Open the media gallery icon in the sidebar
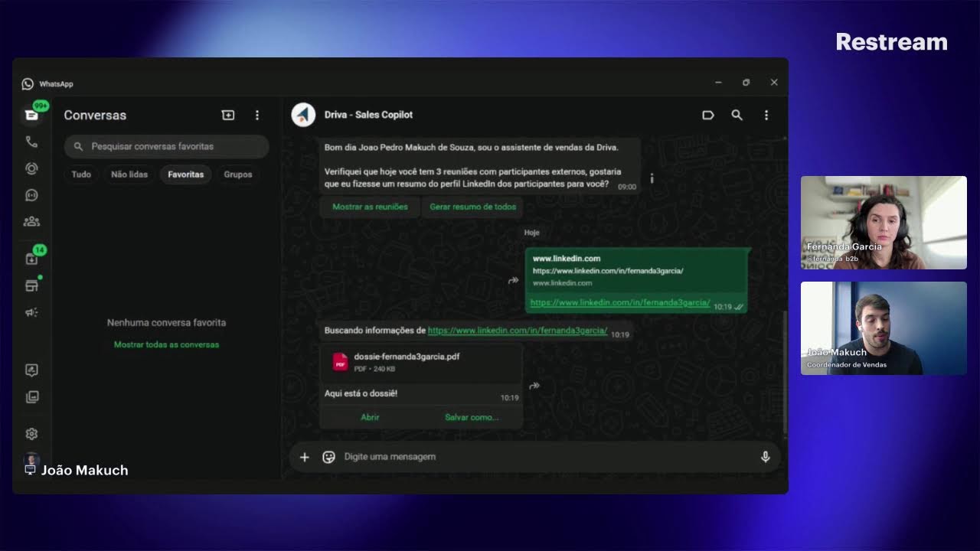This screenshot has height=551, width=980. pyautogui.click(x=31, y=397)
